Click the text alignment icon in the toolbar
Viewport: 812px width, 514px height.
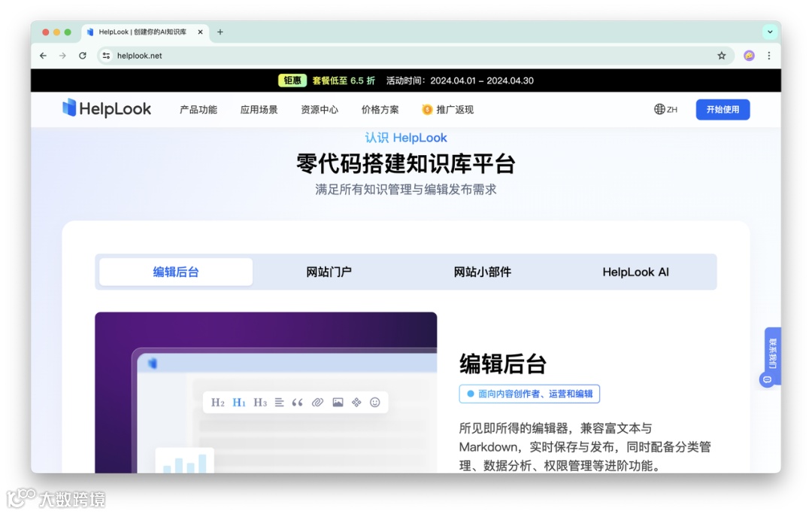[280, 403]
